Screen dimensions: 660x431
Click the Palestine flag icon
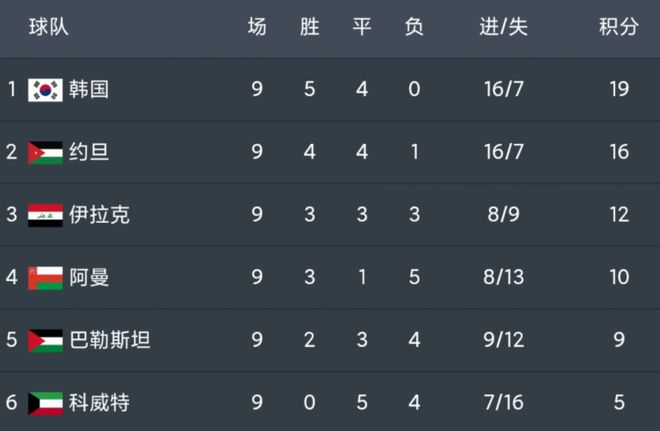click(x=45, y=340)
